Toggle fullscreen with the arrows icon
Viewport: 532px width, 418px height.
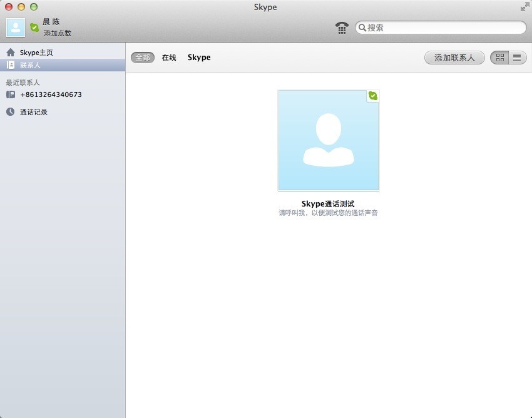coord(524,7)
